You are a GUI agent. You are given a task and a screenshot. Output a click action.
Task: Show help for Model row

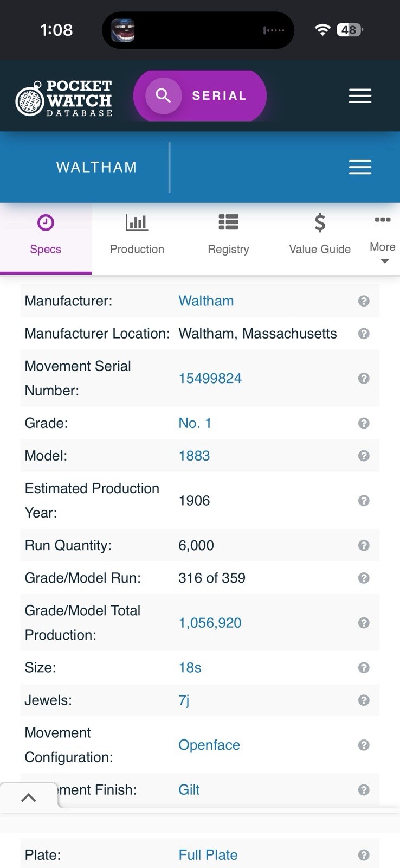(364, 456)
